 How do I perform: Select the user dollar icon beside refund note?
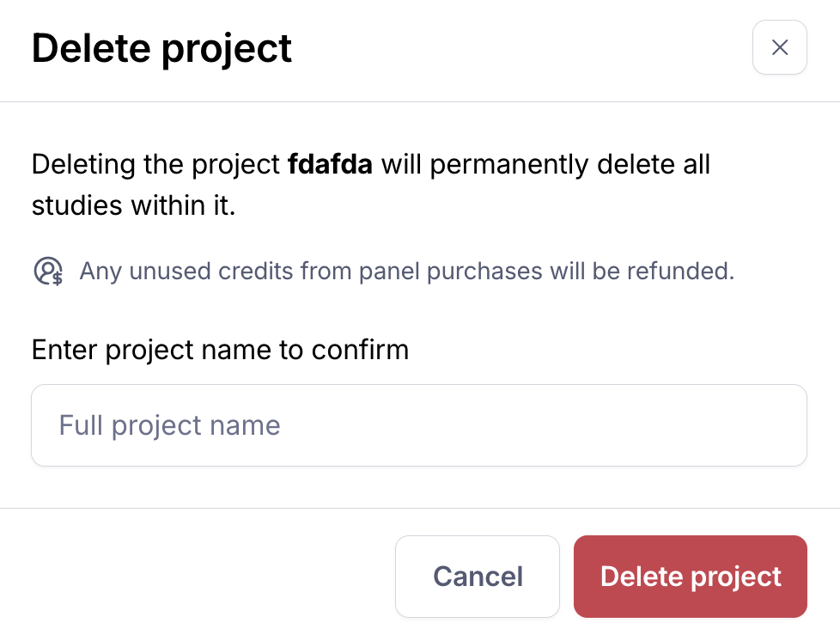click(x=48, y=272)
